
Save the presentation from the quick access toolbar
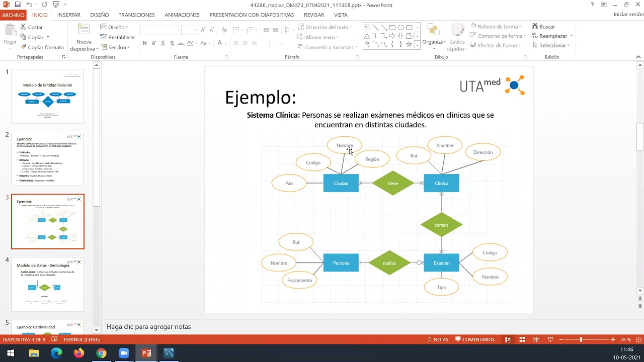[x=18, y=5]
